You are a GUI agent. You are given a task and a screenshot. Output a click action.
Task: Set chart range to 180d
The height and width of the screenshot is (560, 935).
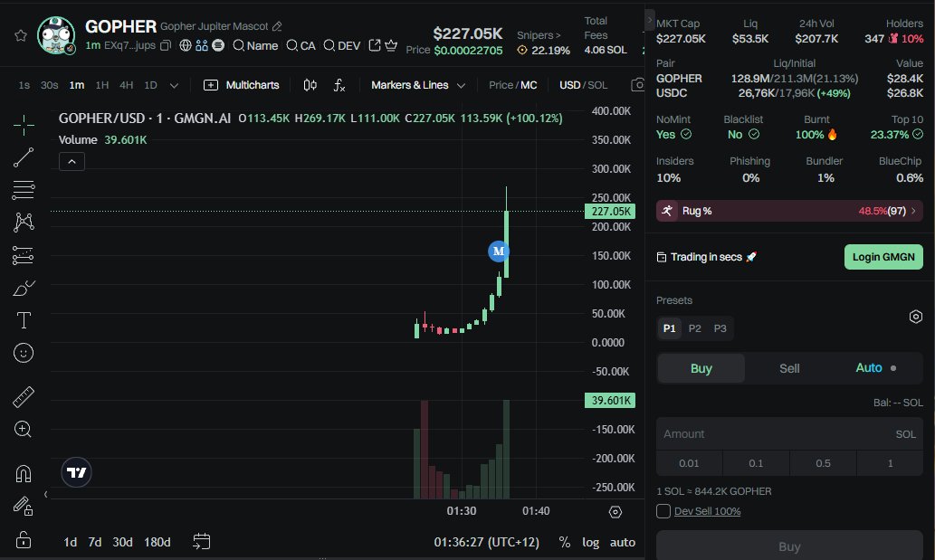pyautogui.click(x=157, y=542)
